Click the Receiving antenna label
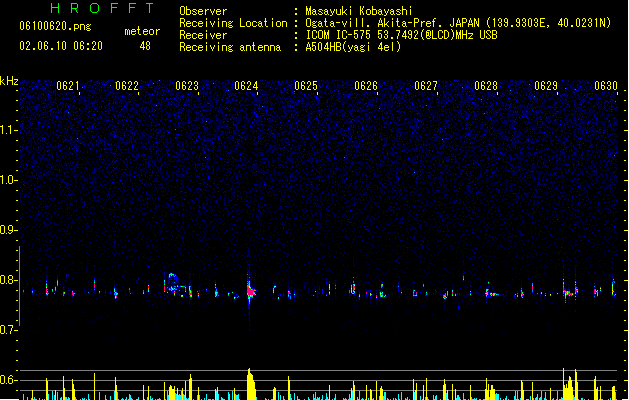 pyautogui.click(x=230, y=47)
